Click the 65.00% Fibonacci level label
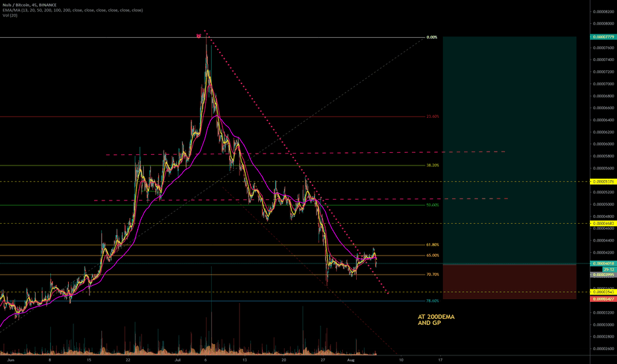 [x=432, y=255]
